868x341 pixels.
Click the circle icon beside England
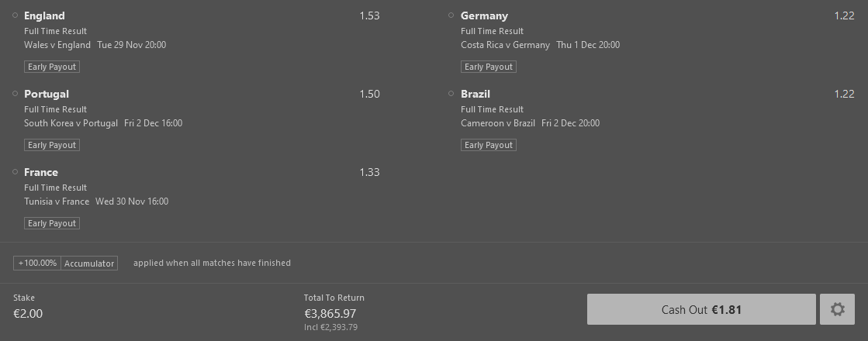16,15
